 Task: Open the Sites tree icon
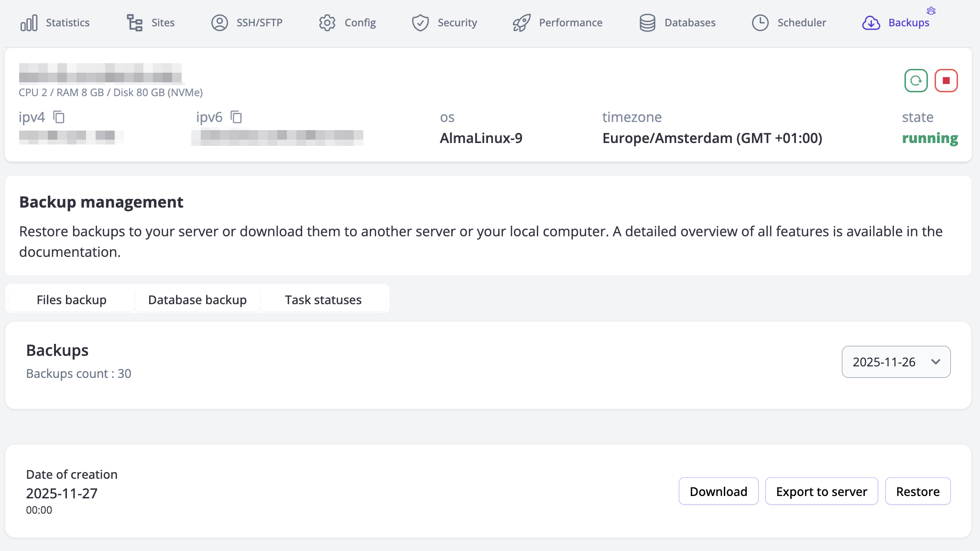point(134,22)
